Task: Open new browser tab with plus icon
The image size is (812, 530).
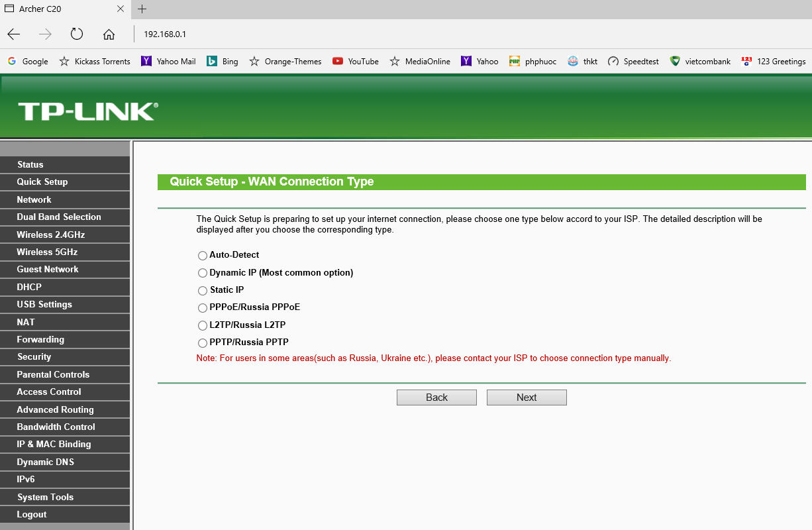Action: (x=142, y=9)
